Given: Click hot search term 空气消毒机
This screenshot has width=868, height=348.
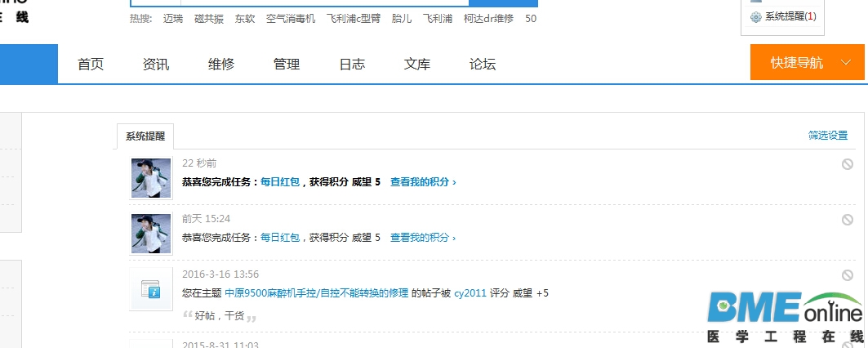Looking at the screenshot, I should (x=291, y=19).
